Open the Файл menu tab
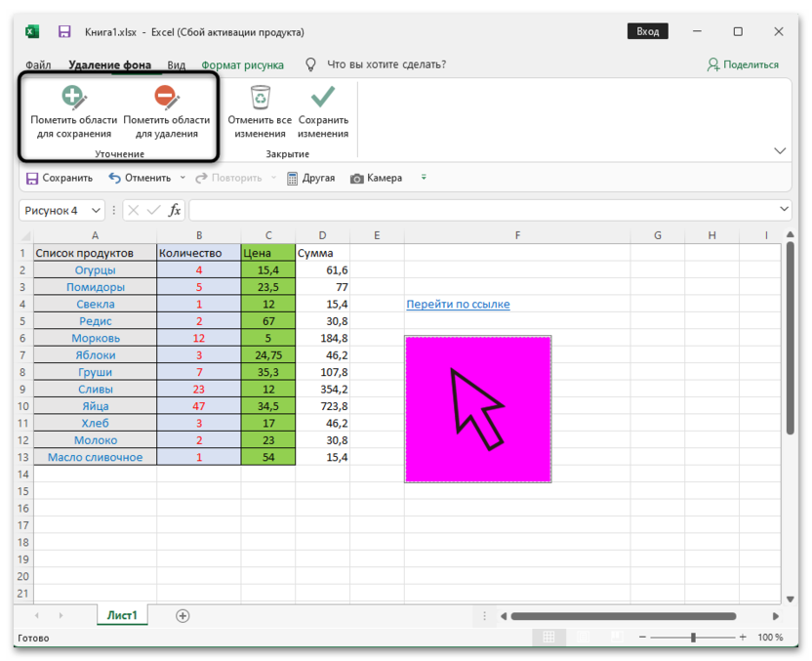The width and height of the screenshot is (812, 661). [x=39, y=65]
